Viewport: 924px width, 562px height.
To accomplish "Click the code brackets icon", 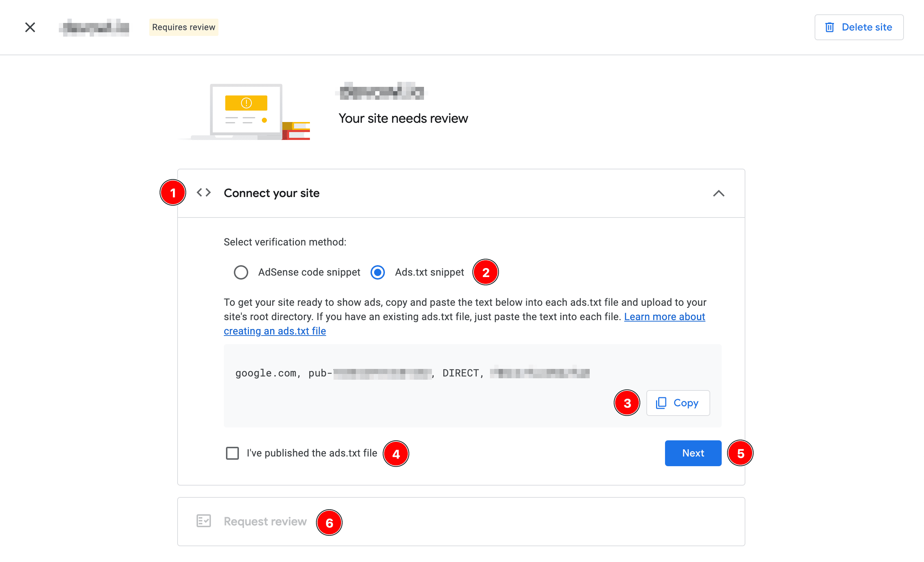I will tap(204, 192).
